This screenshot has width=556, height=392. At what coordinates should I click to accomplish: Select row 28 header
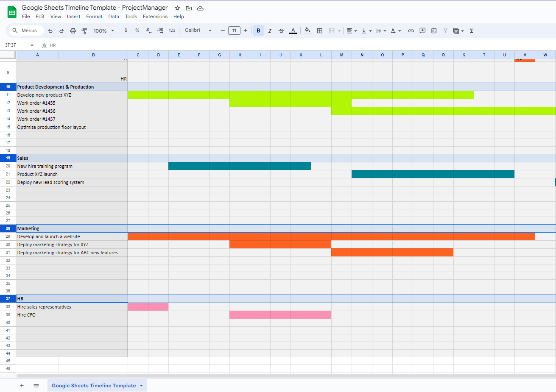tap(8, 228)
